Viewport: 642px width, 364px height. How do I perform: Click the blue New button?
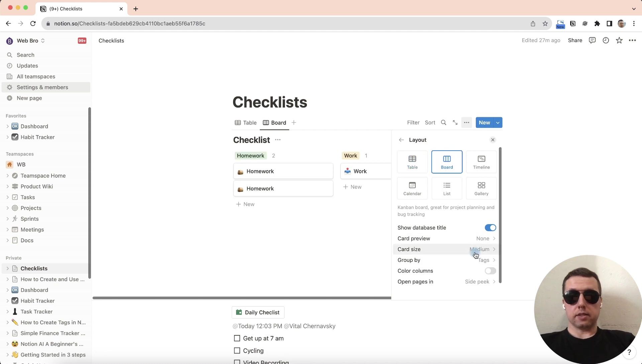click(x=484, y=123)
